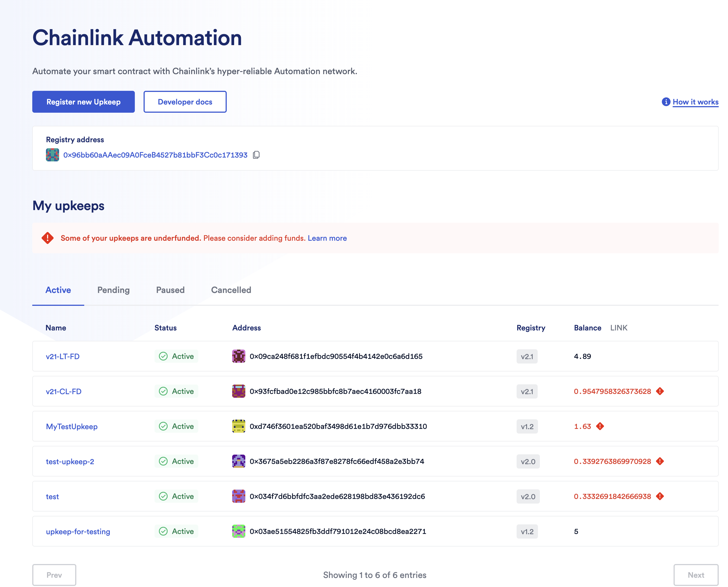Image resolution: width=728 pixels, height=587 pixels.
Task: Select the Cancelled tab
Action: point(231,290)
